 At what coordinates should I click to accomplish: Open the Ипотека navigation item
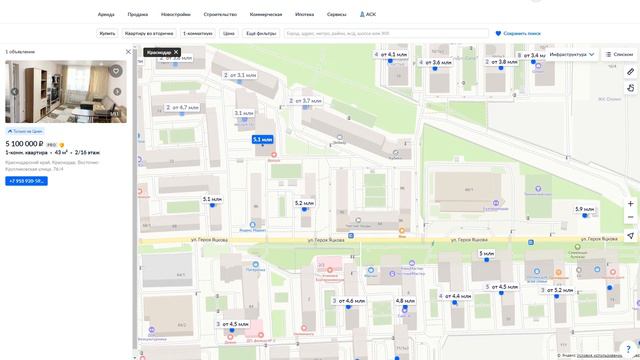(304, 14)
